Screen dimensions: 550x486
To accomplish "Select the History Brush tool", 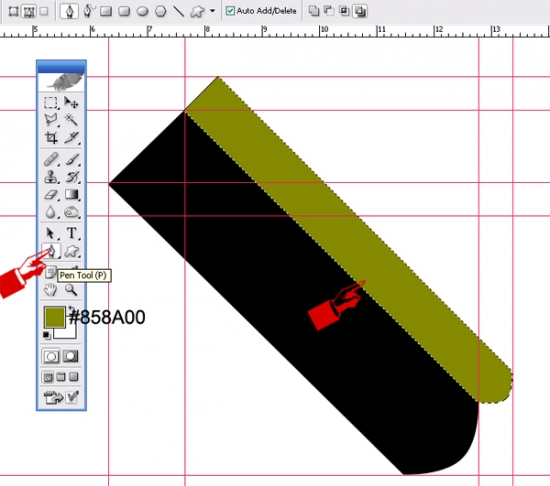I will tap(72, 177).
